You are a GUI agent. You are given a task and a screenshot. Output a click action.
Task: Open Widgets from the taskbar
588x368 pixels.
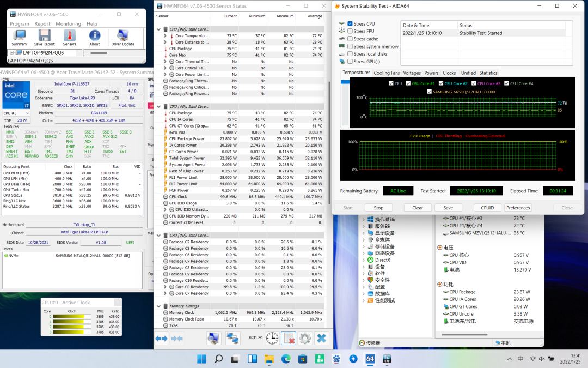point(252,359)
